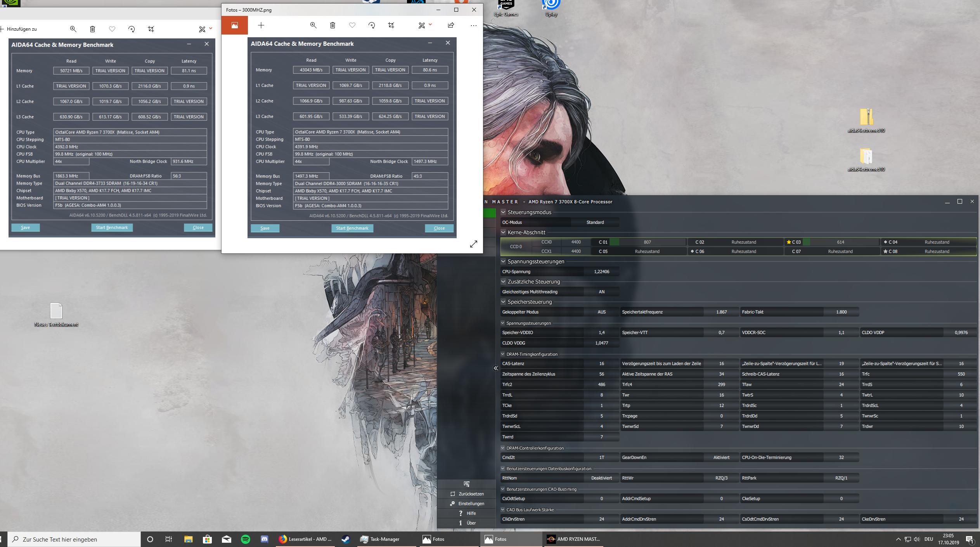Open Spotify from the taskbar
This screenshot has height=547, width=980.
click(246, 539)
